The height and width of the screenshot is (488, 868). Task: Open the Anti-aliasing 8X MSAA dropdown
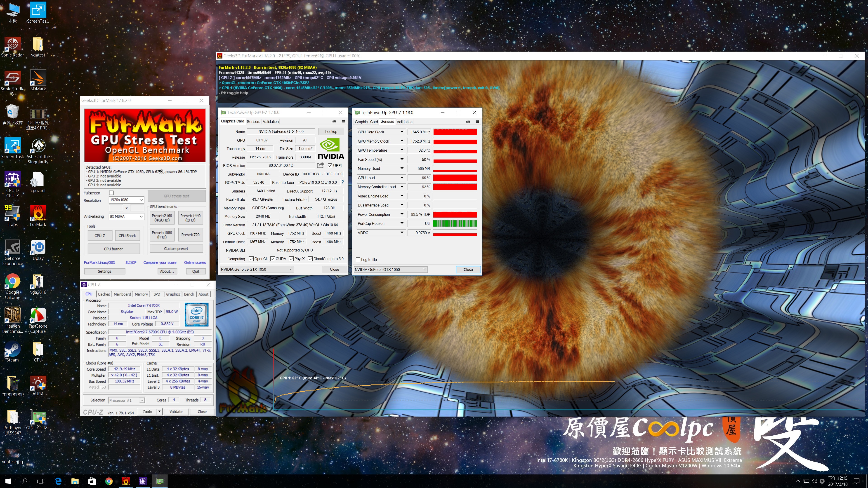[x=126, y=216]
